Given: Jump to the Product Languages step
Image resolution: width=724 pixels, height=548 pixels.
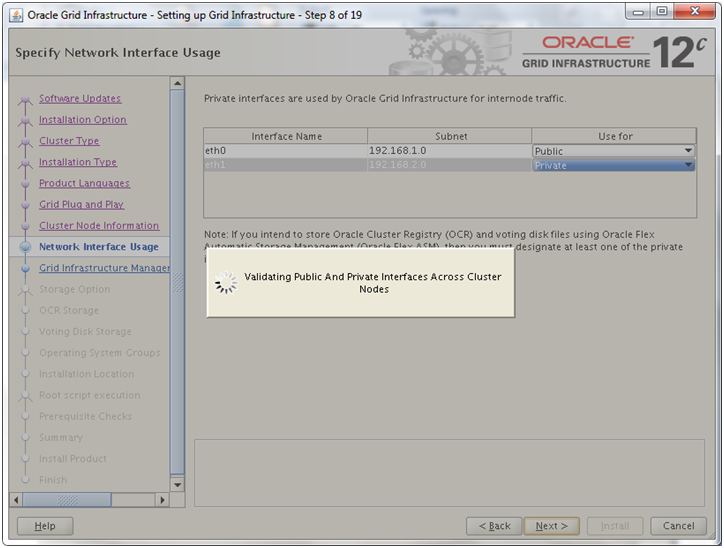Looking at the screenshot, I should [x=84, y=183].
